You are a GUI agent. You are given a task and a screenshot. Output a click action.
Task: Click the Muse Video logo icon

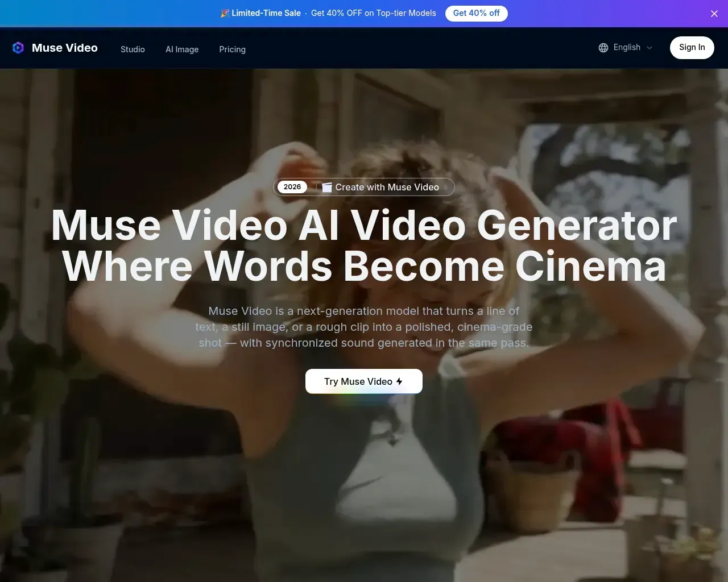(x=18, y=48)
